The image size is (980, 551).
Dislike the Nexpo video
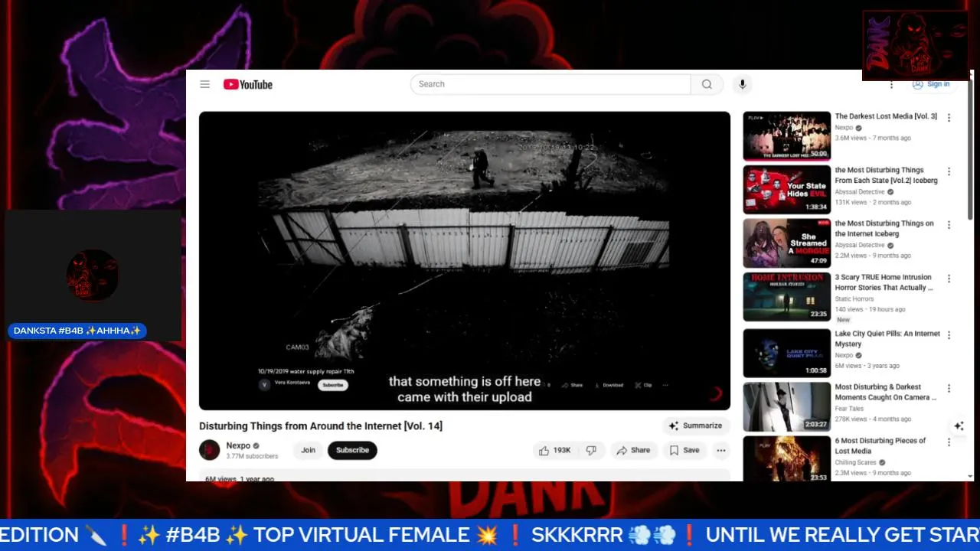pyautogui.click(x=591, y=450)
